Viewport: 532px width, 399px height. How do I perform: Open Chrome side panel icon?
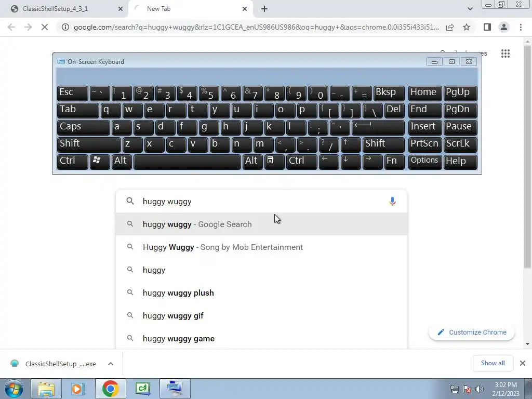tap(487, 27)
